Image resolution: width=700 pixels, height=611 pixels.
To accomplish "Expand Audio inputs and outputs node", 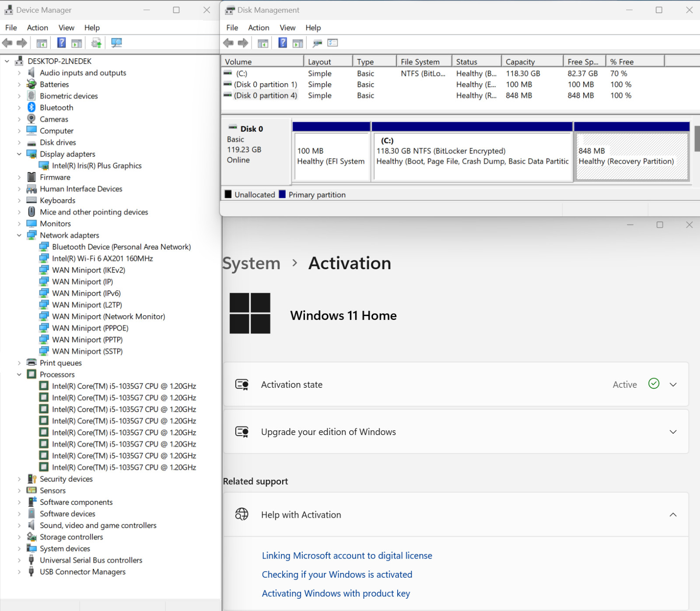I will [x=19, y=73].
